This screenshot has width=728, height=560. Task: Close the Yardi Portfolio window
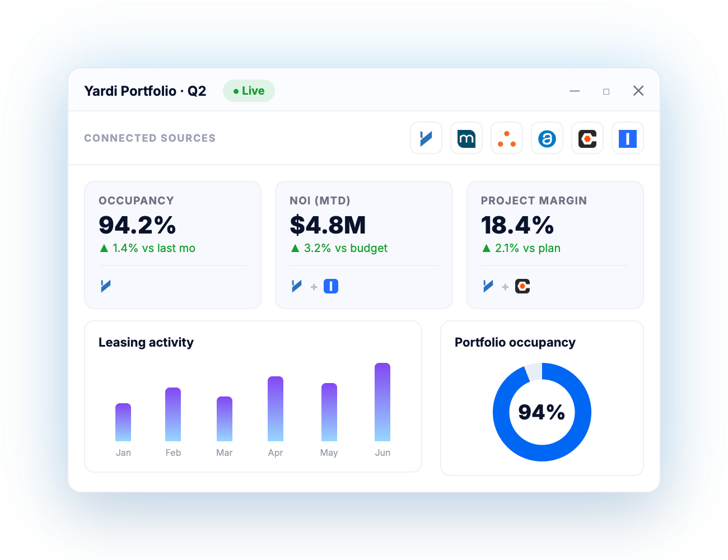pos(638,91)
